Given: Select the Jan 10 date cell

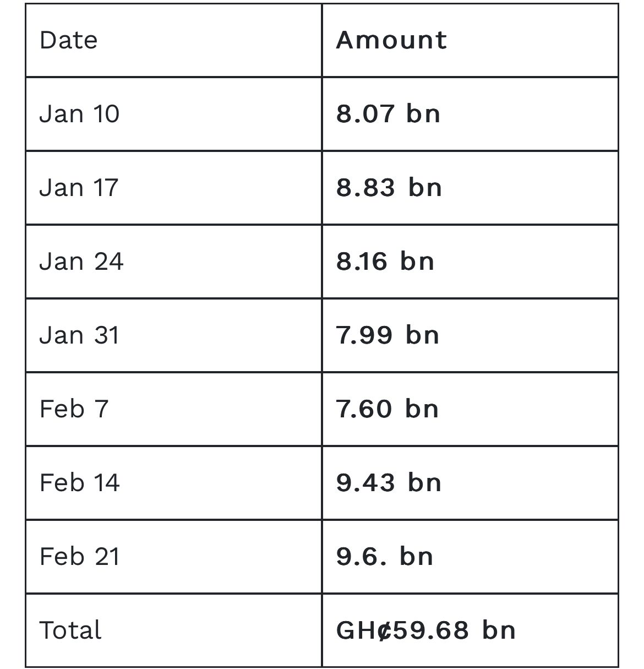Looking at the screenshot, I should (x=173, y=114).
